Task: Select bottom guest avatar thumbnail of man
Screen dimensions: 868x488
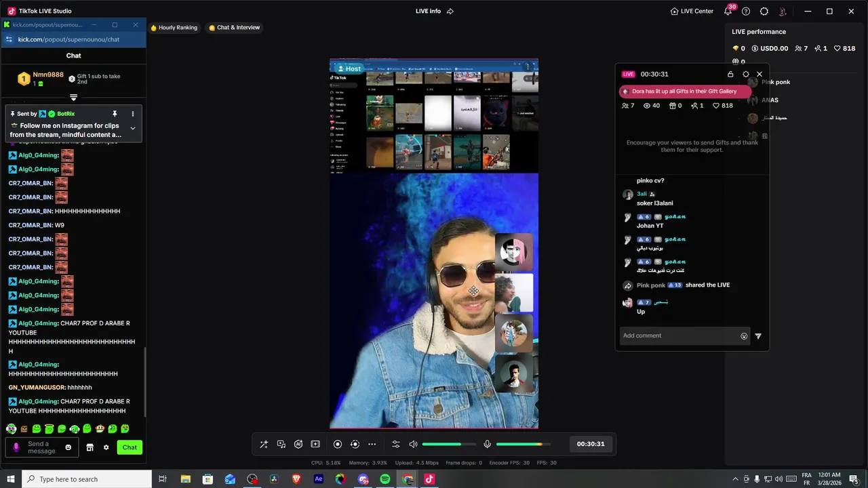Action: (513, 373)
